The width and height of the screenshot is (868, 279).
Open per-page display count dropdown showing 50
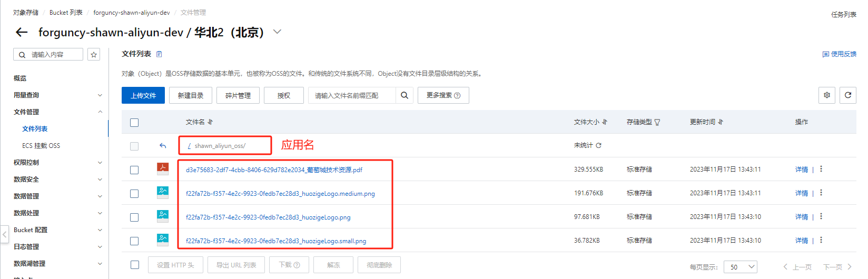[741, 267]
